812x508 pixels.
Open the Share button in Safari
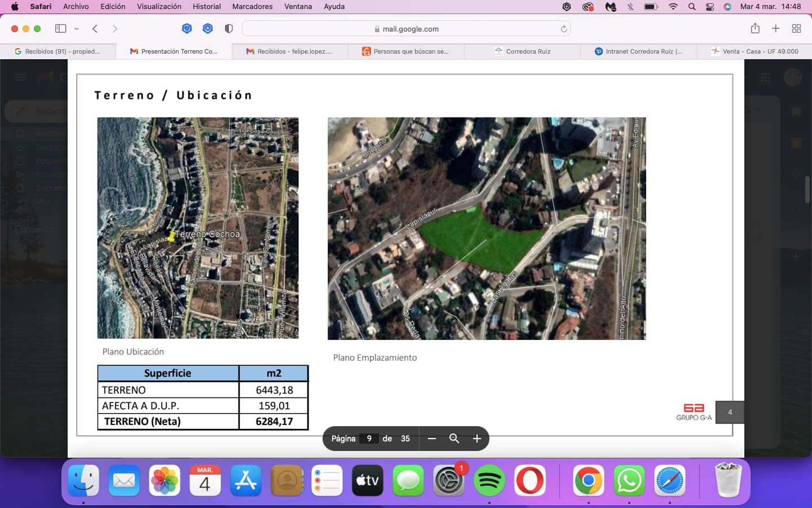755,28
